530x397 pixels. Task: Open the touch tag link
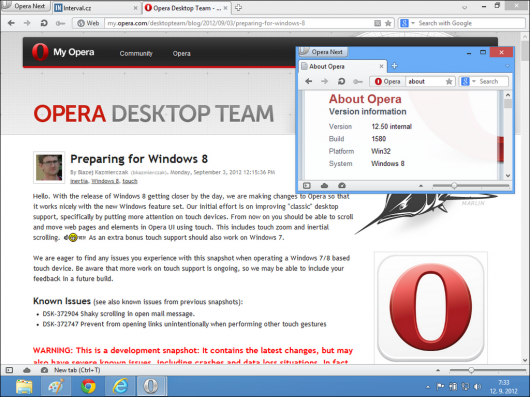(130, 181)
